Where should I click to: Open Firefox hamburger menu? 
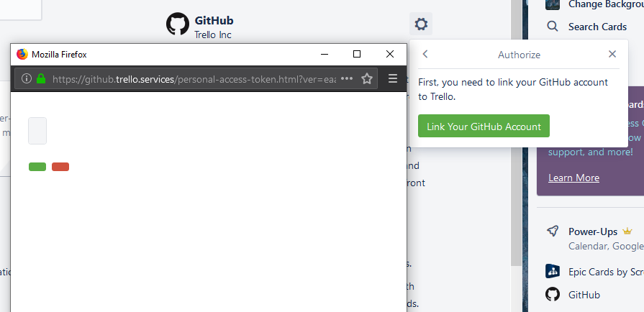393,78
